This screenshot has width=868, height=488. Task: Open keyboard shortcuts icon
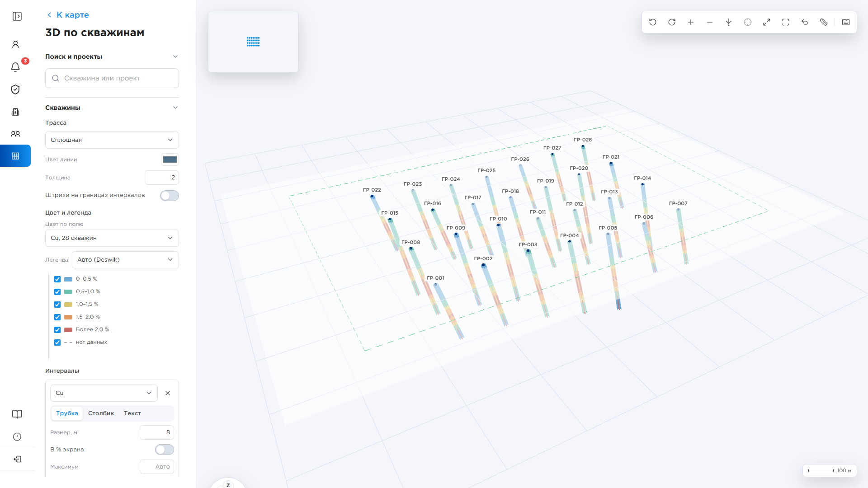846,22
